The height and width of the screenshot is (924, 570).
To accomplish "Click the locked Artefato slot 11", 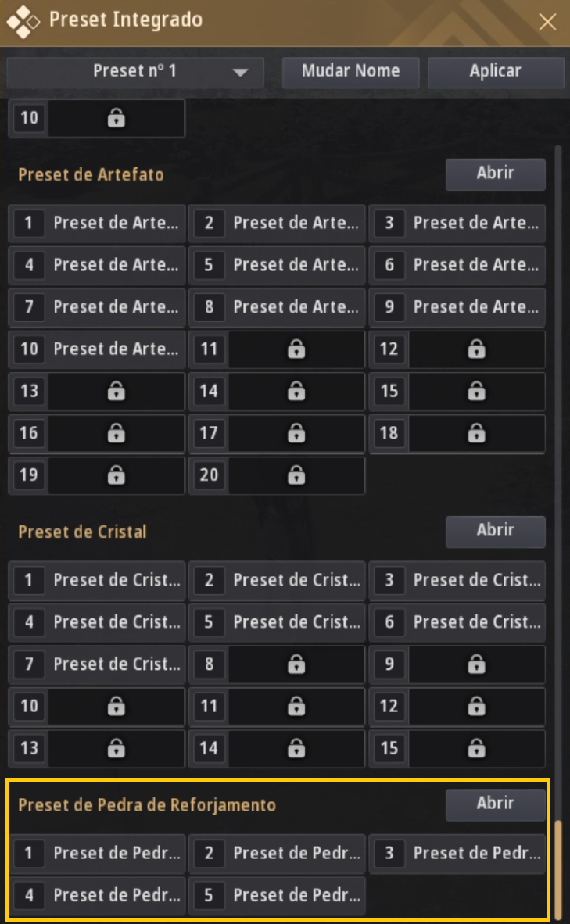I will [277, 349].
